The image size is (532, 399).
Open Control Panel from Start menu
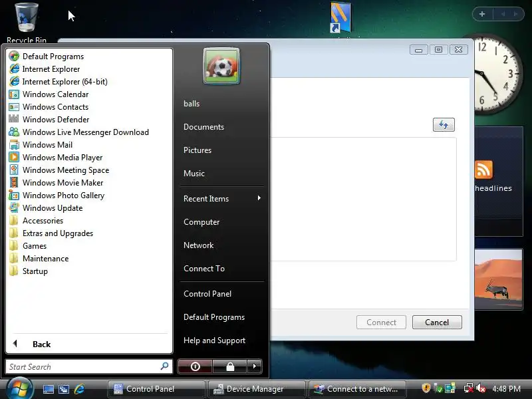(x=207, y=294)
